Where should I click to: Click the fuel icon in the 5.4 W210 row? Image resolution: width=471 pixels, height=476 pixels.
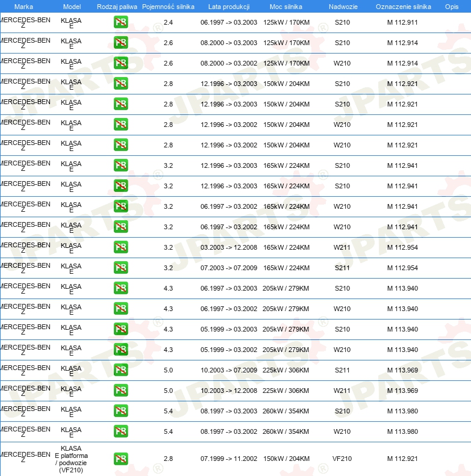tap(120, 431)
